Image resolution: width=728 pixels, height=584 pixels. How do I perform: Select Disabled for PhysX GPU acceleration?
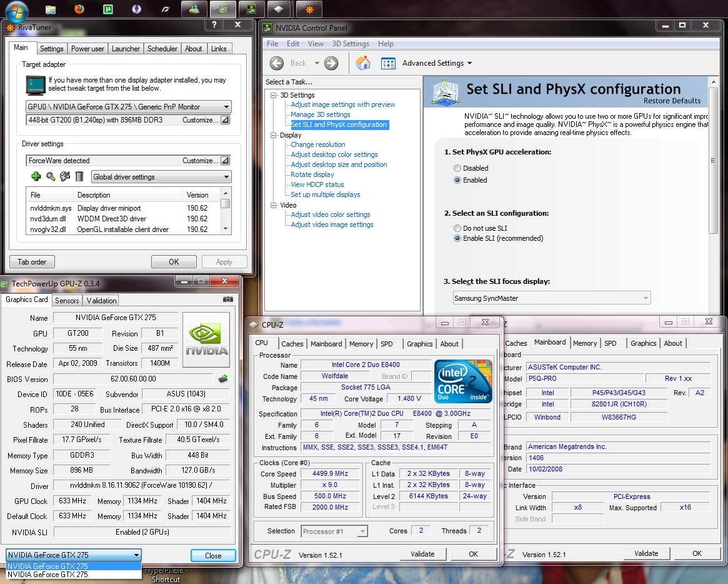pyautogui.click(x=457, y=168)
